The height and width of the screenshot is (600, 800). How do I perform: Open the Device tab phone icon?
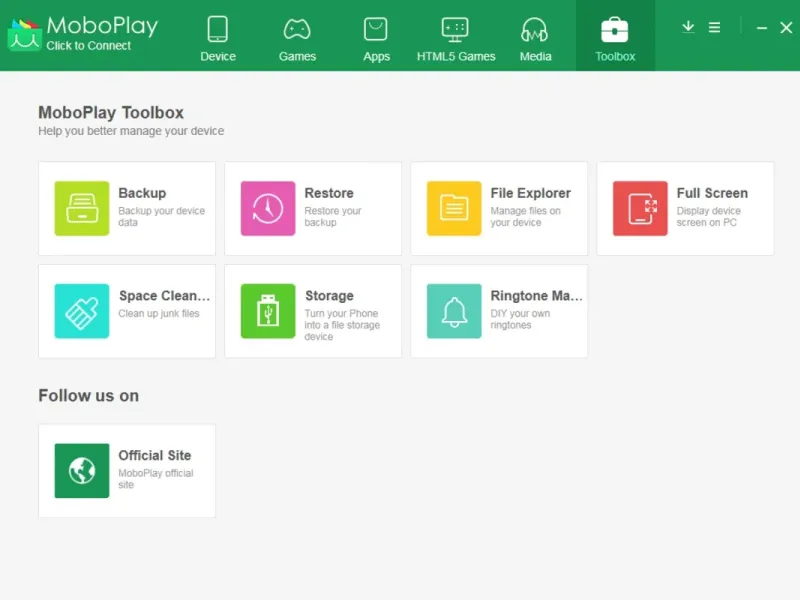(x=217, y=29)
